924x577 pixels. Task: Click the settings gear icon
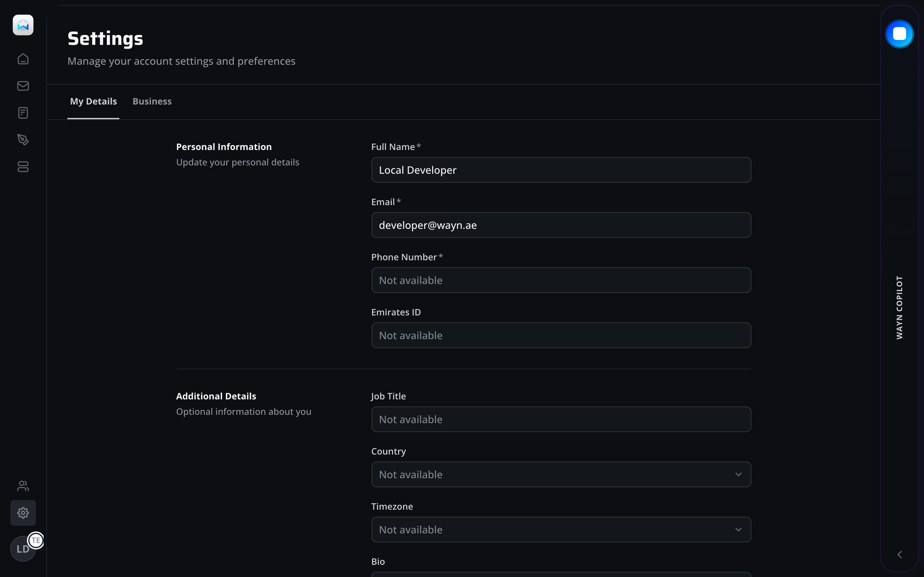tap(23, 513)
